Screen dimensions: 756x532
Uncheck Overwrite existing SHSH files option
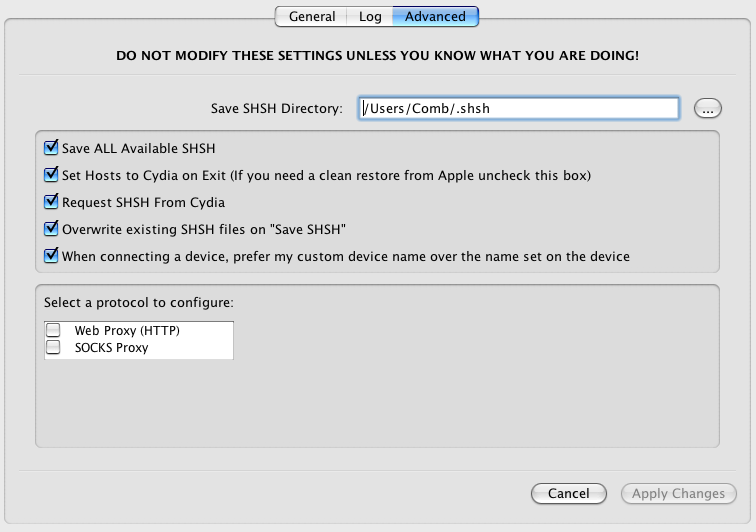pyautogui.click(x=52, y=229)
